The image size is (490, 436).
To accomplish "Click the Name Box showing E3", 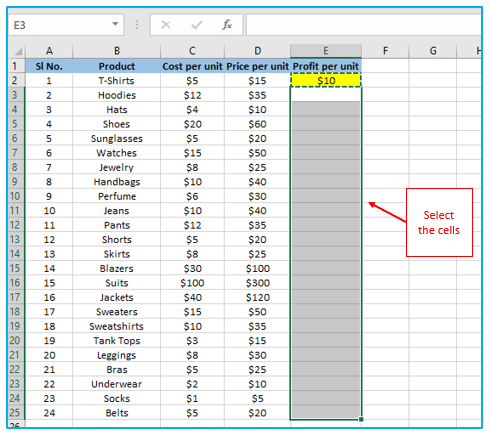I will point(65,25).
